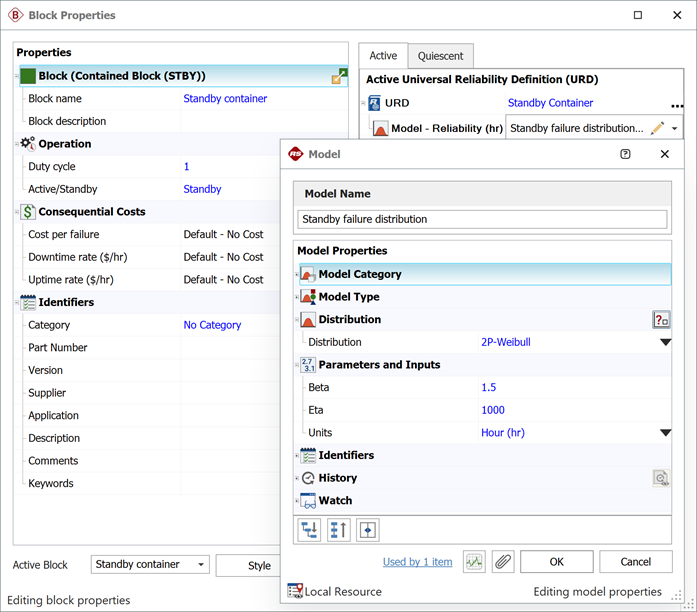This screenshot has height=612, width=697.
Task: Click the categorized tree sort button
Action: [309, 530]
